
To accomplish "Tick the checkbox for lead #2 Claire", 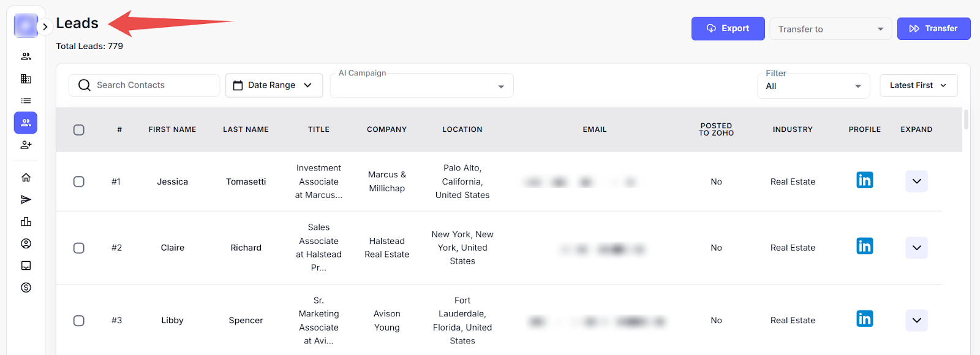I will pyautogui.click(x=79, y=248).
